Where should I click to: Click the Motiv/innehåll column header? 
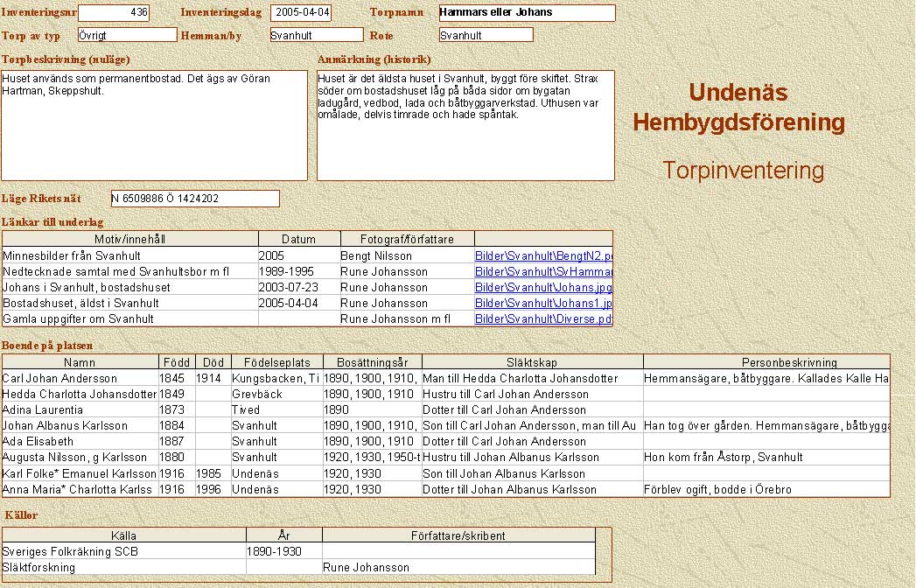129,239
